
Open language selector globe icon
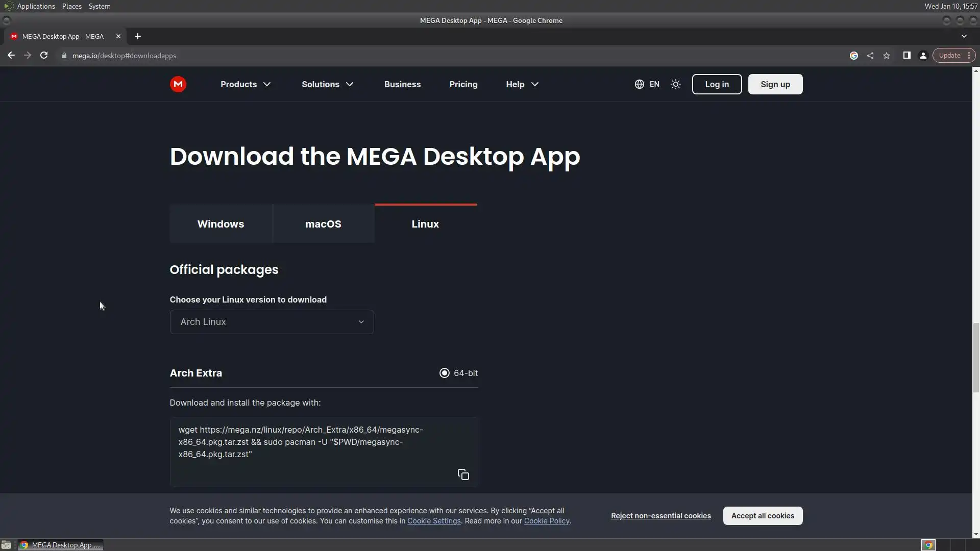point(639,84)
